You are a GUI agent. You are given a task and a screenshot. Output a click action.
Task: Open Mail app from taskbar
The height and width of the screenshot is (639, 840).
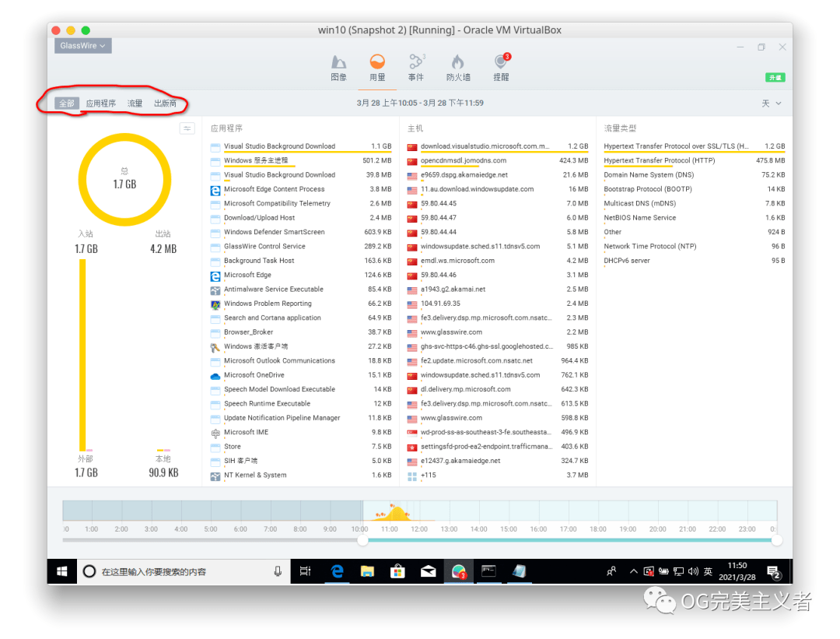click(x=428, y=571)
